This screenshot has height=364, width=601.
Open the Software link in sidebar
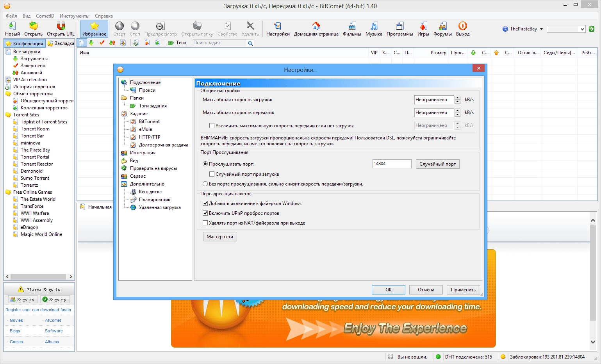coord(54,331)
